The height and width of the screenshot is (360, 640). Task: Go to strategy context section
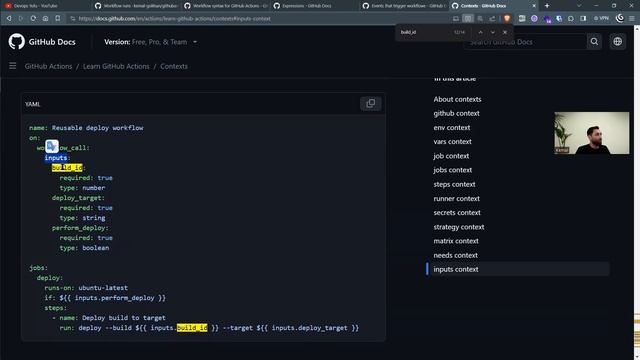pyautogui.click(x=459, y=227)
